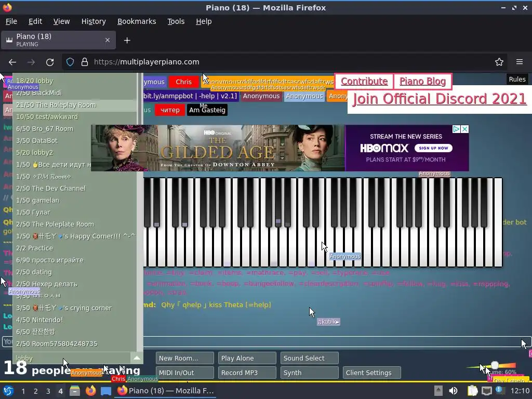The width and height of the screenshot is (532, 399).
Task: Join The Dev Channel room
Action: click(75, 188)
